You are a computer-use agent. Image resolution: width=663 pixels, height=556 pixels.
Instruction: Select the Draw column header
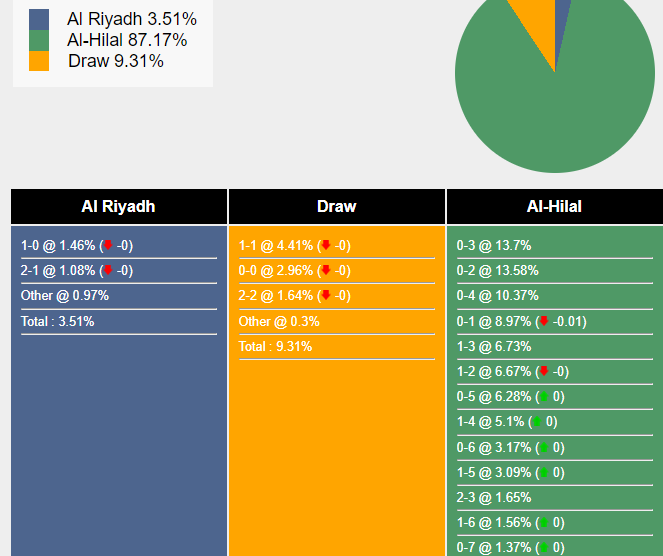(337, 207)
